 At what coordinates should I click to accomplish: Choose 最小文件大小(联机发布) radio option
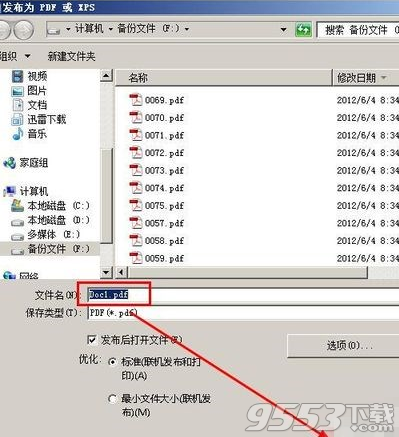point(113,399)
